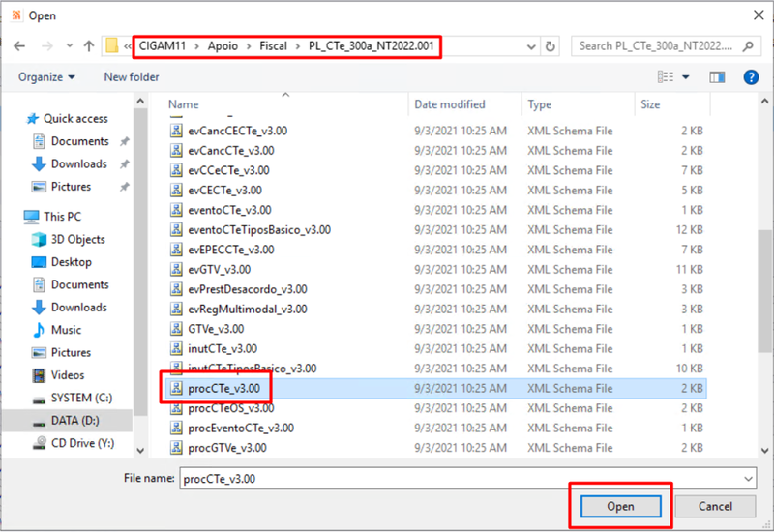Select file eventoCTe_v3.00

point(436,210)
